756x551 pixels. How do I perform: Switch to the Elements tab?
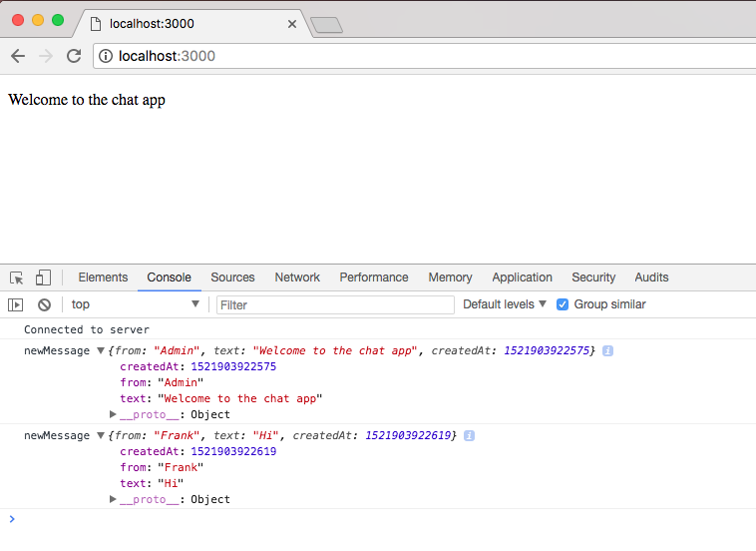pyautogui.click(x=103, y=277)
